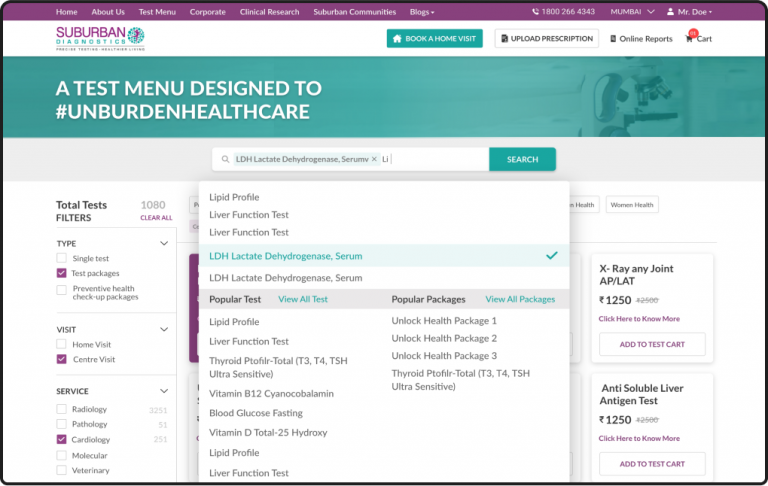This screenshot has width=768, height=486.
Task: Enable the Home Visit checkbox
Action: 61,344
